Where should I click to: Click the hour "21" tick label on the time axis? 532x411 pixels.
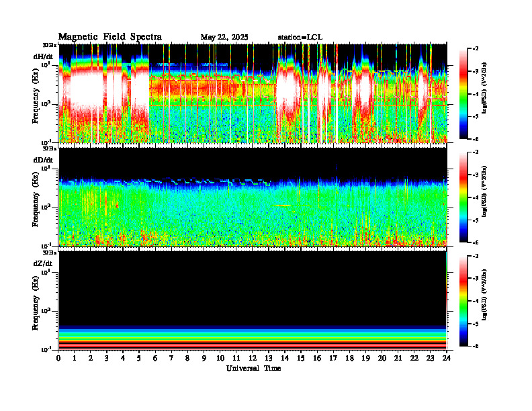pyautogui.click(x=398, y=358)
